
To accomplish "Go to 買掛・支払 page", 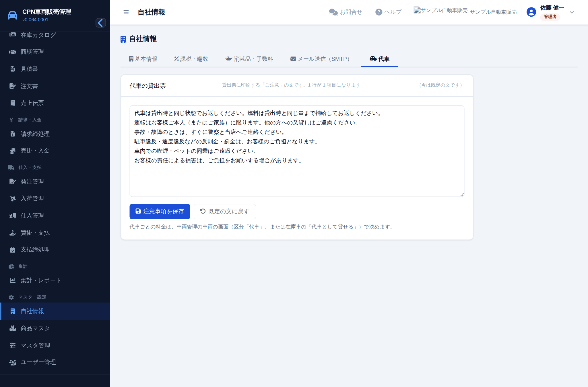I will [55, 233].
